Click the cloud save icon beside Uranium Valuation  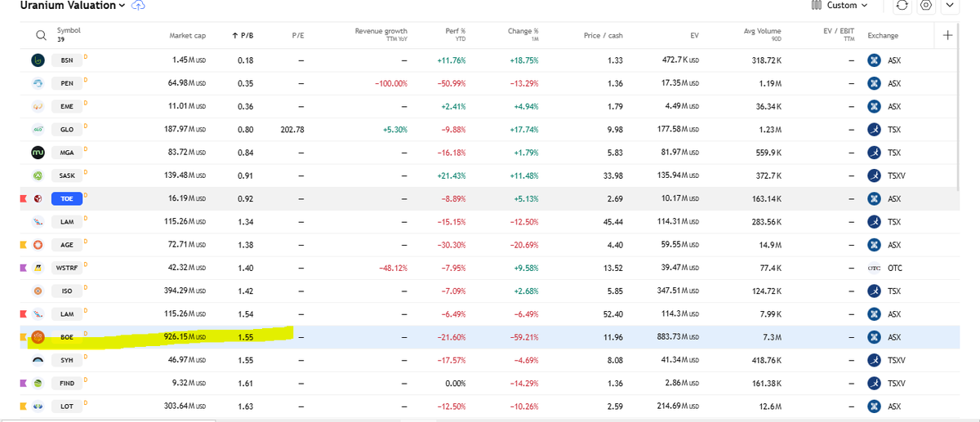coord(138,6)
